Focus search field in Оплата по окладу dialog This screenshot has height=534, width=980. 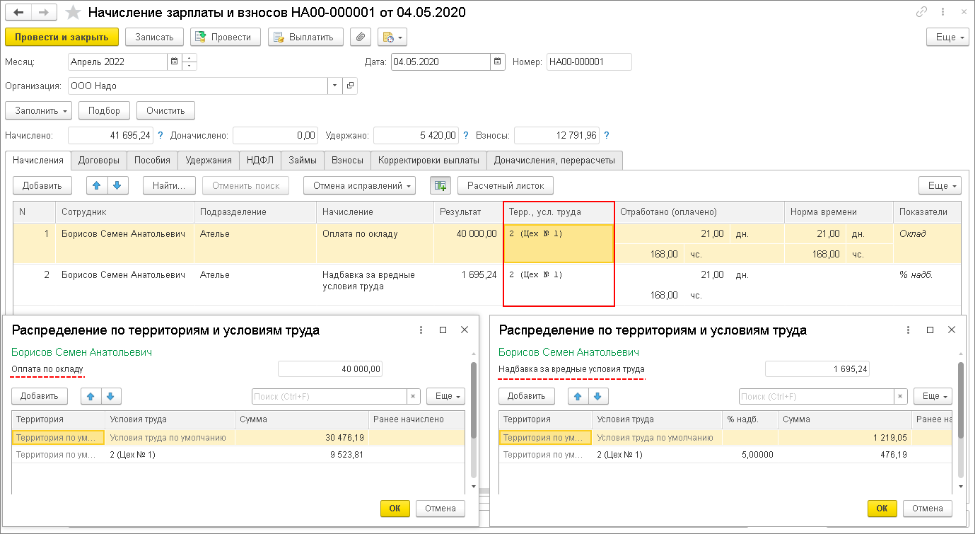329,396
